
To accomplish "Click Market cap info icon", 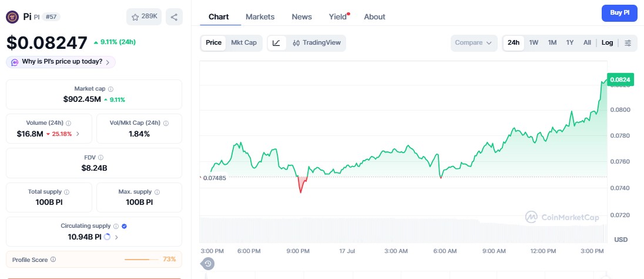I will pos(111,89).
